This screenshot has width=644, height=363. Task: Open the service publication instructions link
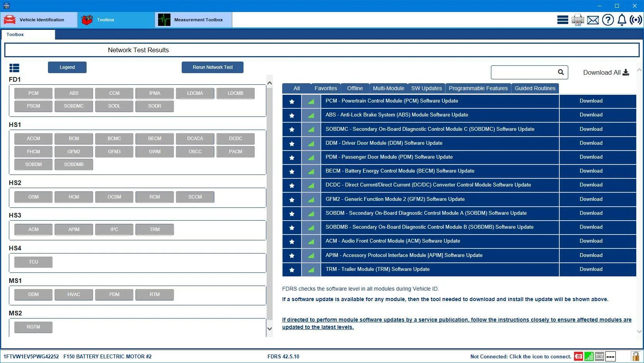click(x=457, y=324)
